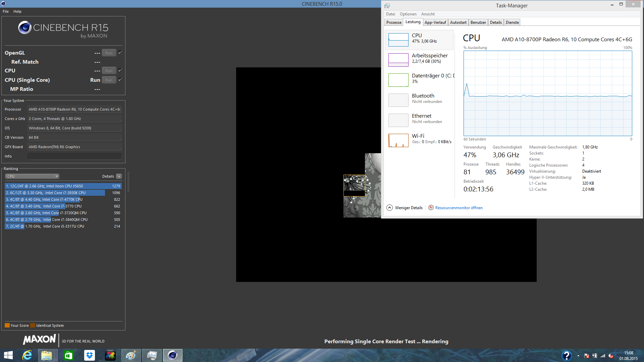Image resolution: width=644 pixels, height=362 pixels.
Task: Select Bluetooth performance item
Action: (419, 100)
